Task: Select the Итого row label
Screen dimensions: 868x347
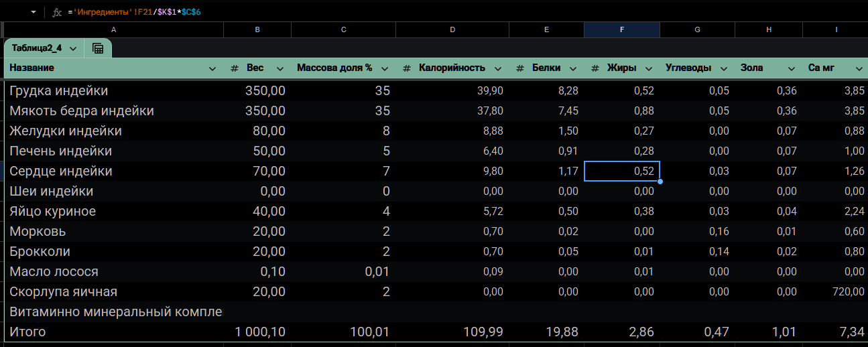Action: click(113, 332)
